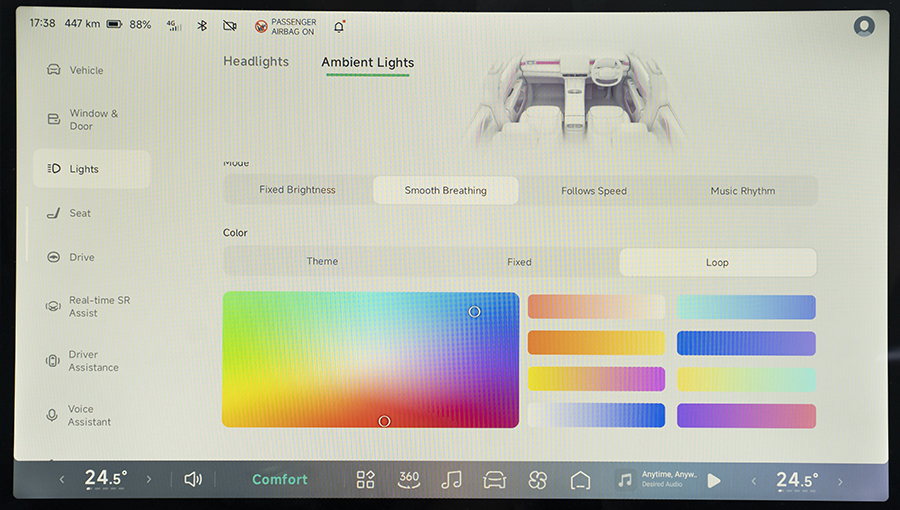
Task: Choose Music Rhythm mode
Action: tap(742, 191)
